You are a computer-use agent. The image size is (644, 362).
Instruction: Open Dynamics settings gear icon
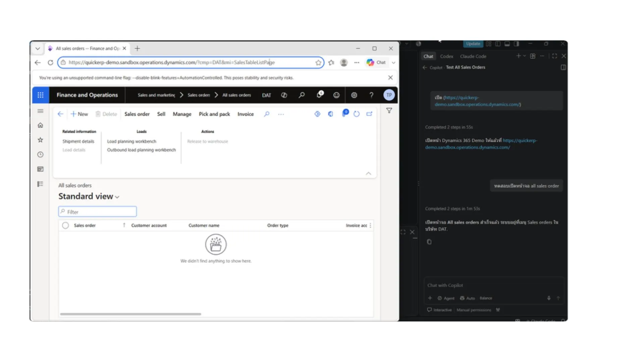pos(354,95)
